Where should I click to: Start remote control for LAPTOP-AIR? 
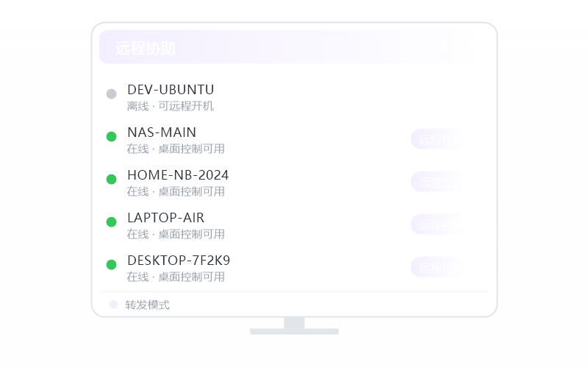439,224
